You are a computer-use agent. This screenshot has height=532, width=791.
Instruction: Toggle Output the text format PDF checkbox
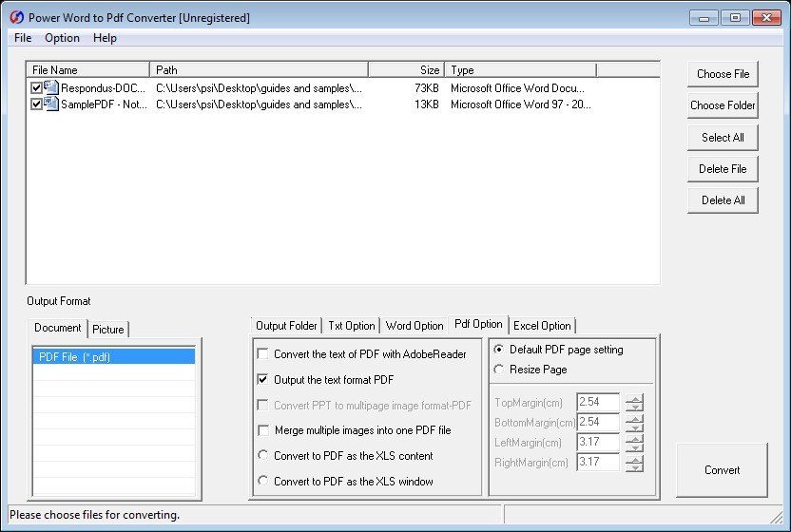262,379
